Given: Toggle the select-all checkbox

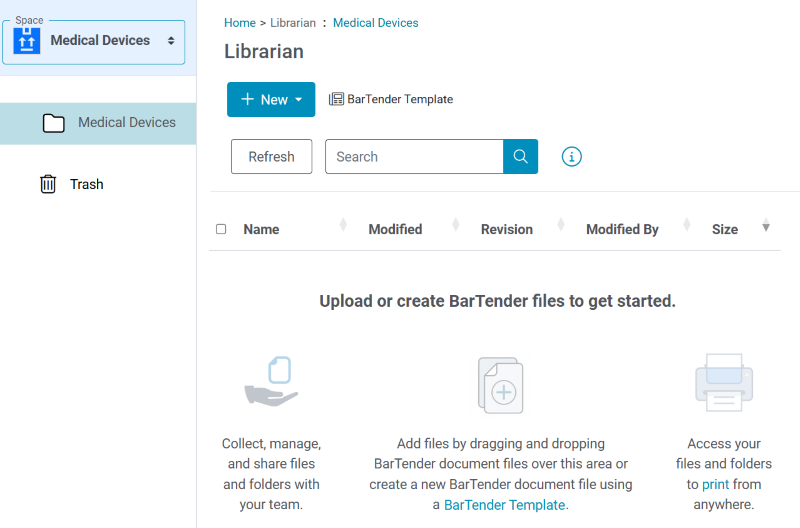Looking at the screenshot, I should [x=221, y=229].
